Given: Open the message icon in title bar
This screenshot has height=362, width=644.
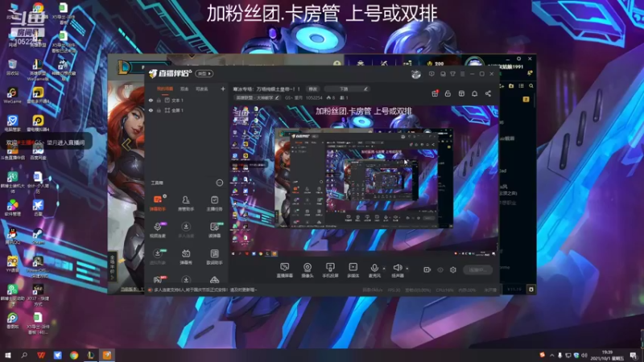Looking at the screenshot, I should [431, 74].
